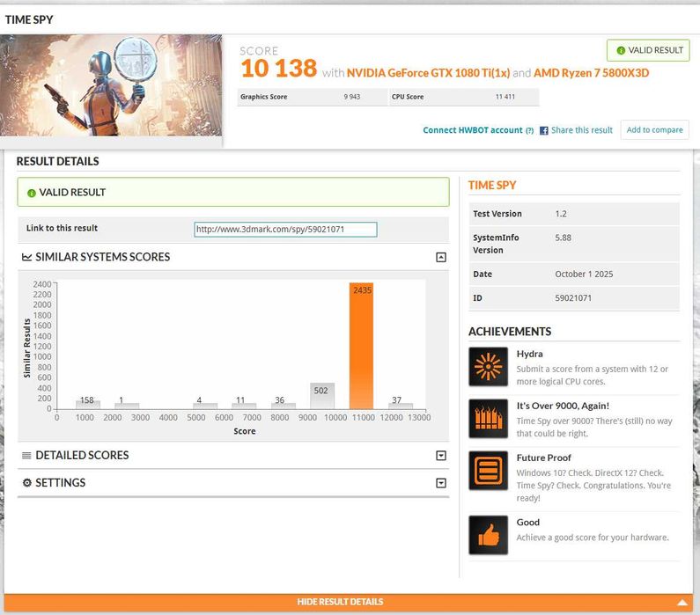This screenshot has width=700, height=615.
Task: Click the CPU Score value 11 411
Action: (505, 97)
